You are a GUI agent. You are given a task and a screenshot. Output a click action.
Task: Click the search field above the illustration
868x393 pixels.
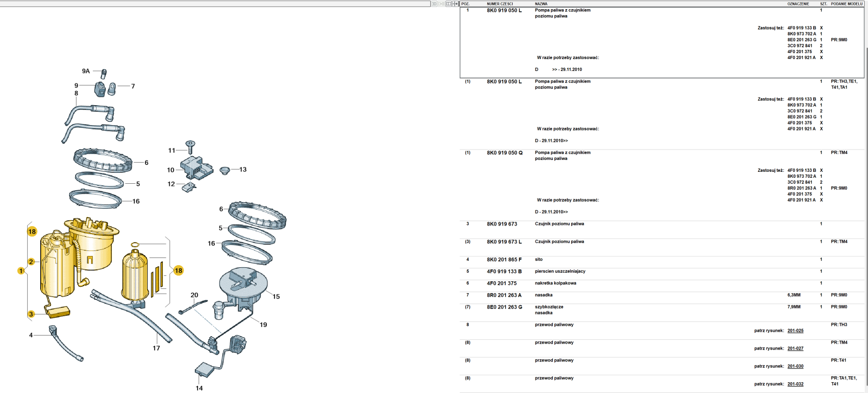[x=215, y=4]
